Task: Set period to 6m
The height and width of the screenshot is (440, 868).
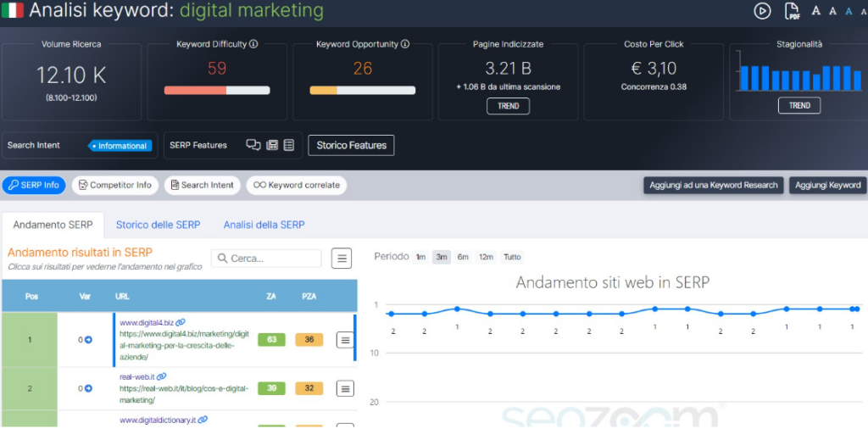Action: [x=463, y=257]
